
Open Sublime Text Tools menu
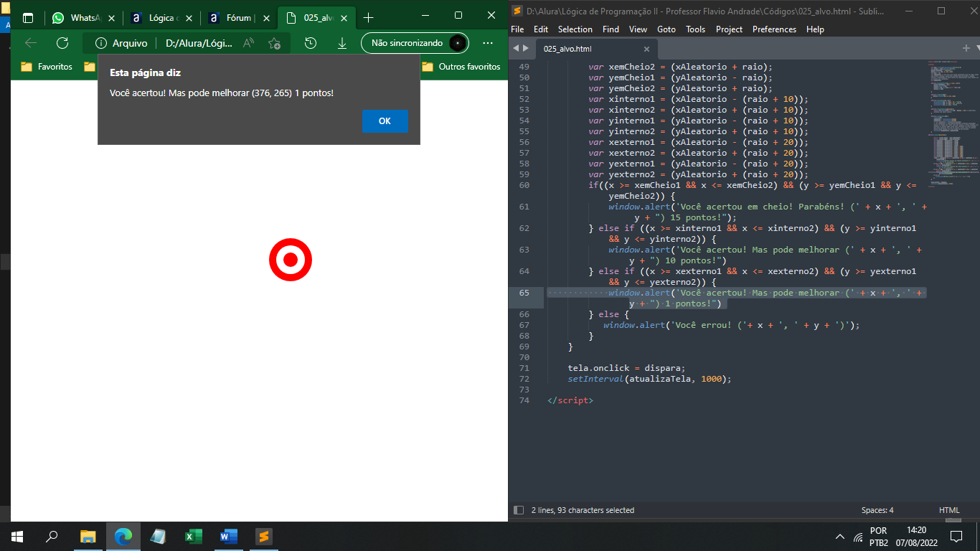(695, 29)
